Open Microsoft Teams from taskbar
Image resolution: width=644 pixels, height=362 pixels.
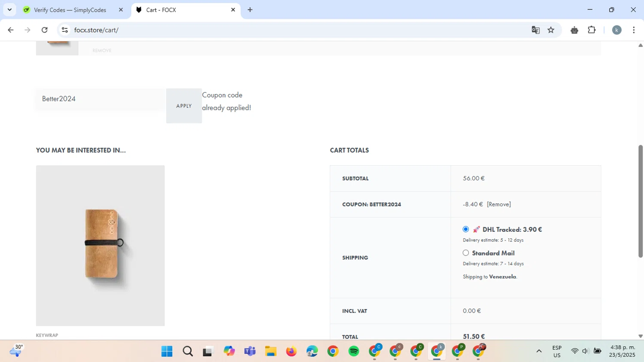[250, 352]
